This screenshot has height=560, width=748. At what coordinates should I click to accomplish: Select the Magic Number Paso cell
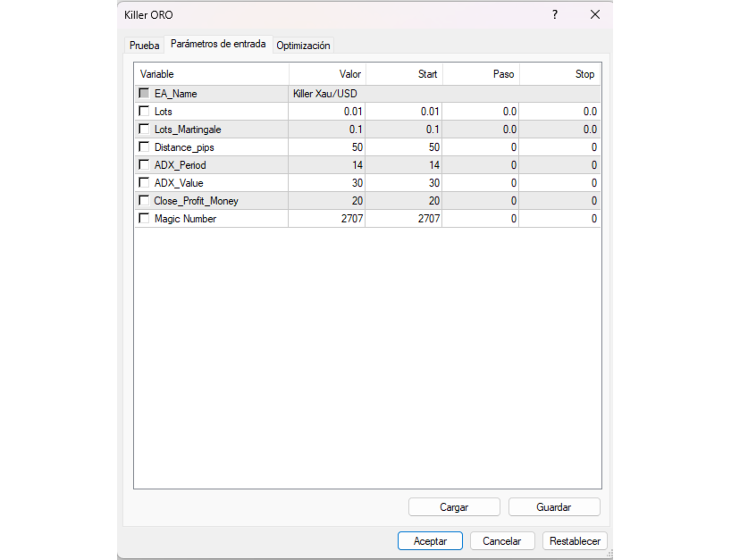[481, 219]
